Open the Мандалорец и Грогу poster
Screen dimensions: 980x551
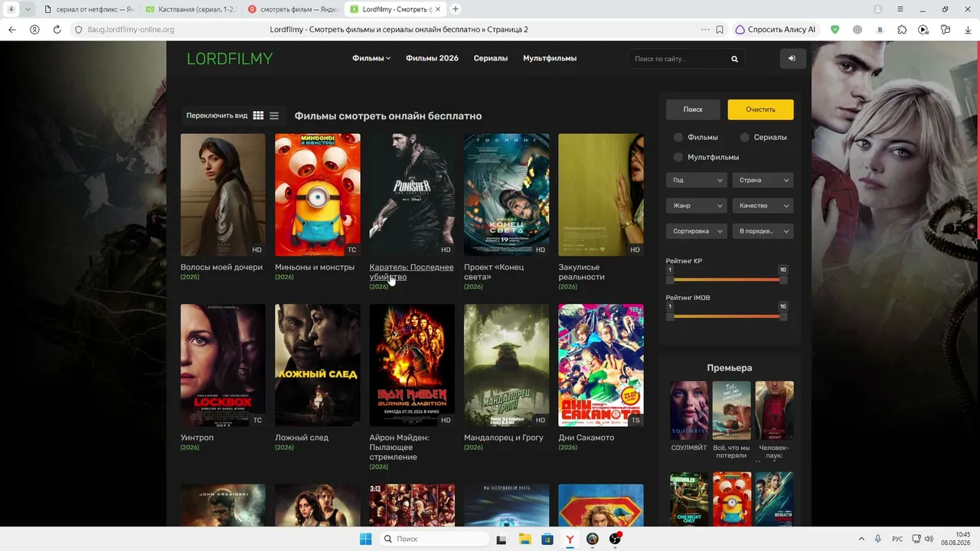[506, 365]
